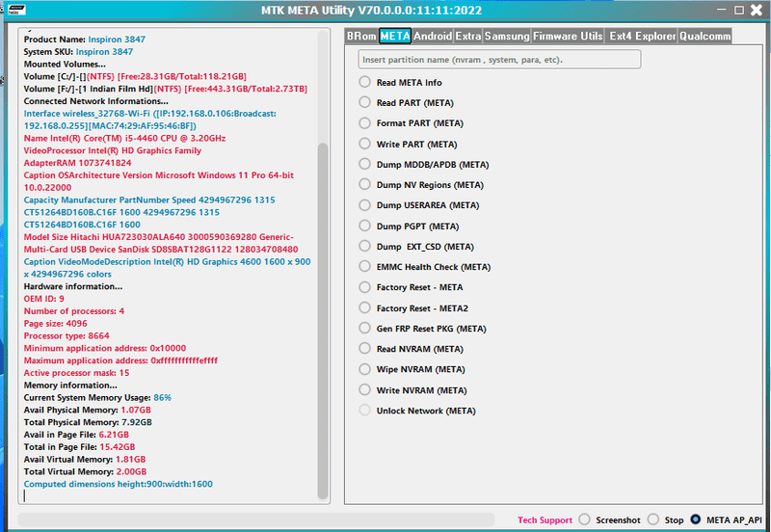Click 'Processor type: 8664' line
The image size is (771, 532).
[x=66, y=335]
